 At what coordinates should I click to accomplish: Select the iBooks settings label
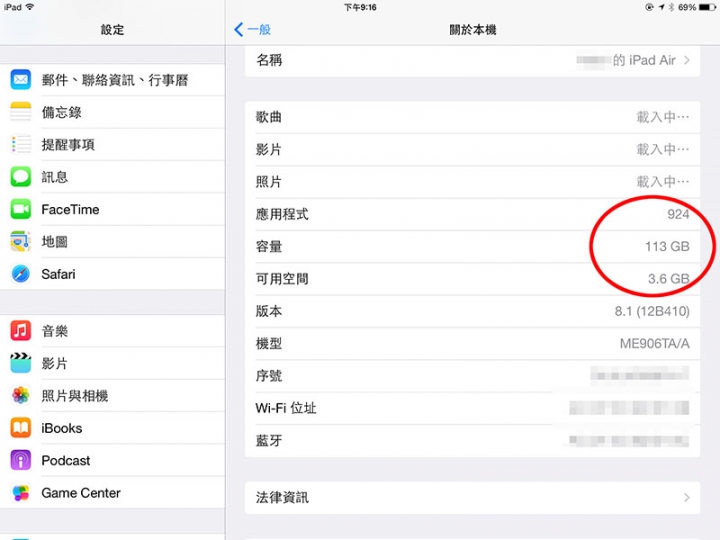(x=62, y=428)
